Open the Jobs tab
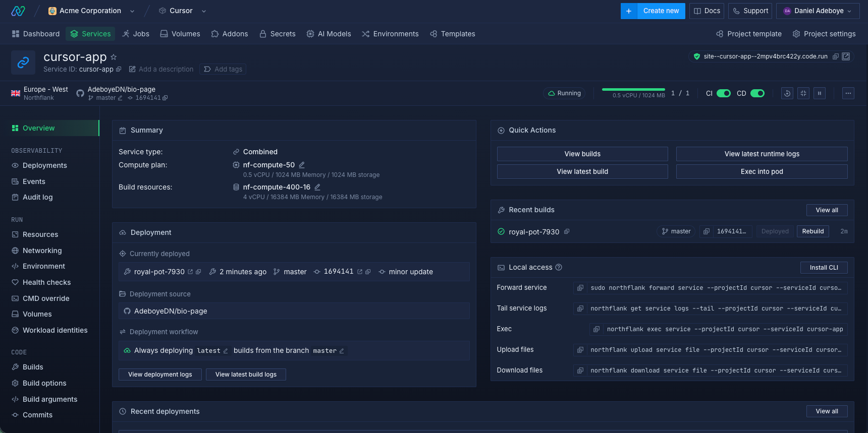 pyautogui.click(x=136, y=34)
